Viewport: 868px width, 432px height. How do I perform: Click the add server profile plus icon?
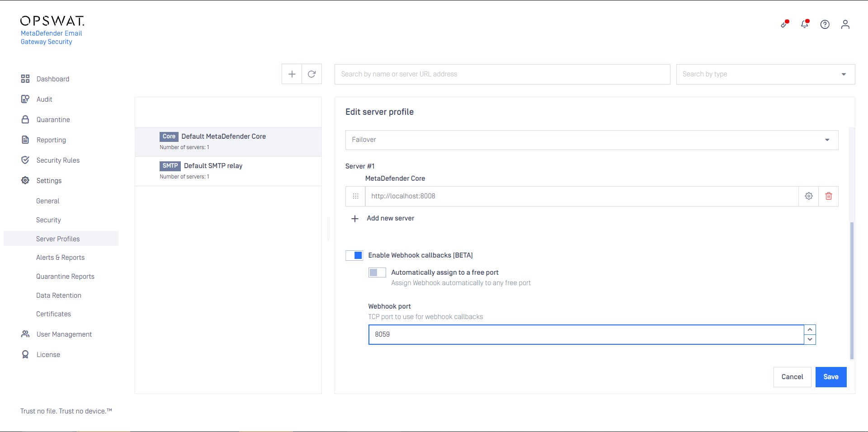292,74
